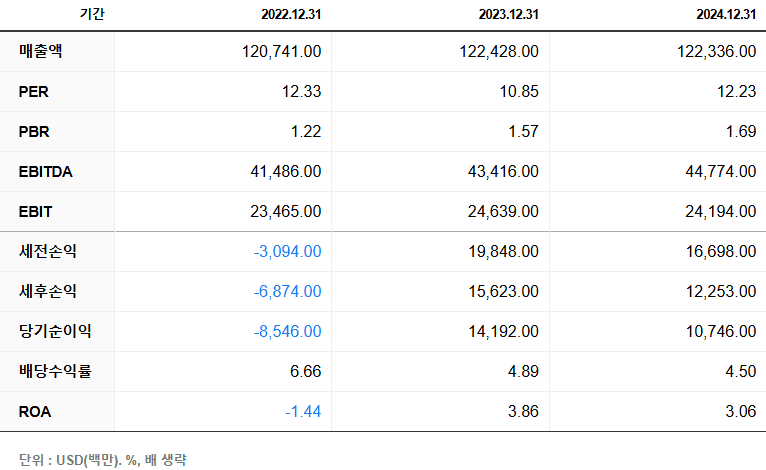Screen dimensions: 766x470
Task: Select PER value 10.85
Action: [x=519, y=91]
